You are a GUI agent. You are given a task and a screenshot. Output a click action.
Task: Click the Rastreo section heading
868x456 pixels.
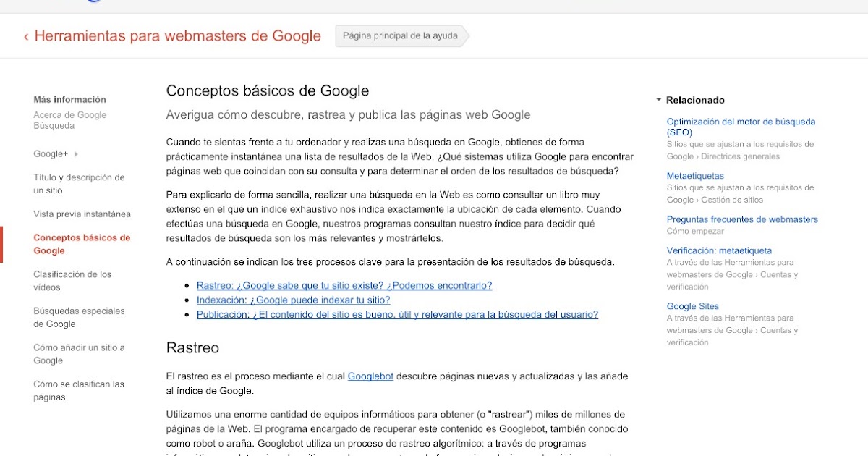click(192, 347)
